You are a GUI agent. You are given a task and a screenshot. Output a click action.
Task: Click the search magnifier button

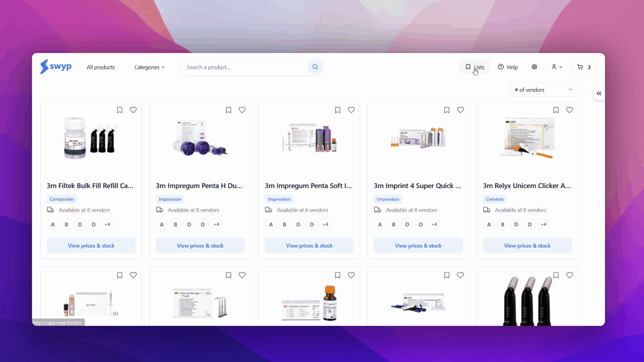point(315,67)
